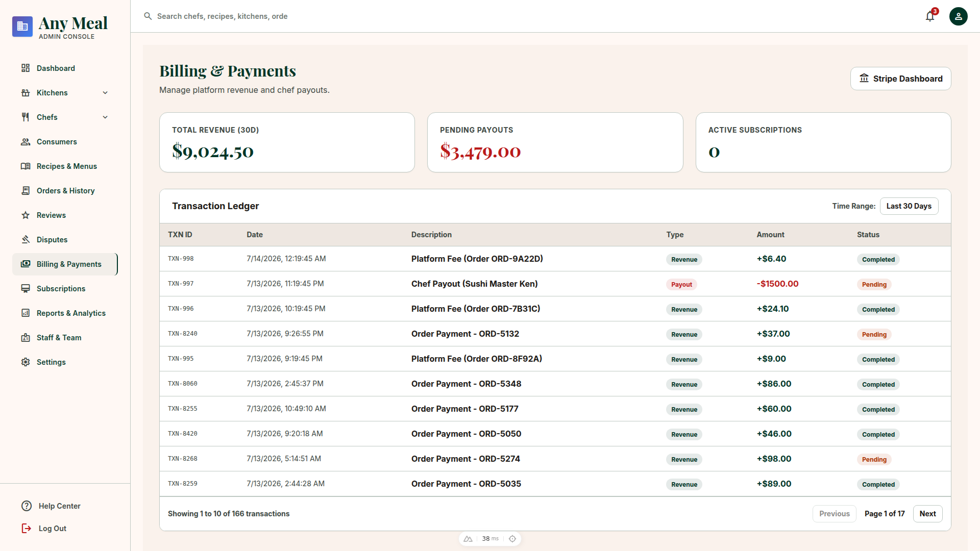Click the Recipes & Menus book icon
The height and width of the screenshot is (551, 980).
(x=26, y=166)
